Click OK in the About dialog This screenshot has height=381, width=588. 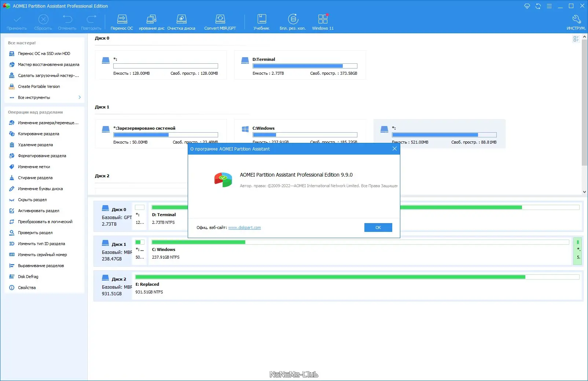click(x=378, y=228)
